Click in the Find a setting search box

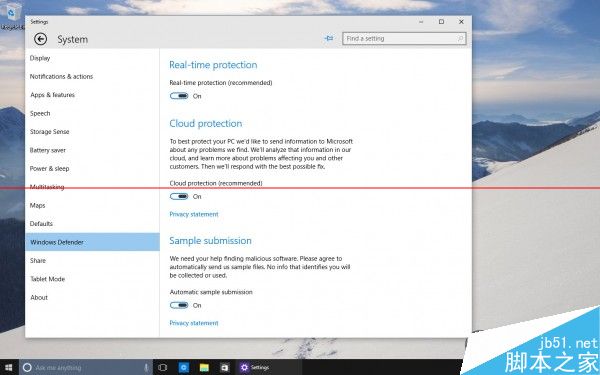point(404,38)
